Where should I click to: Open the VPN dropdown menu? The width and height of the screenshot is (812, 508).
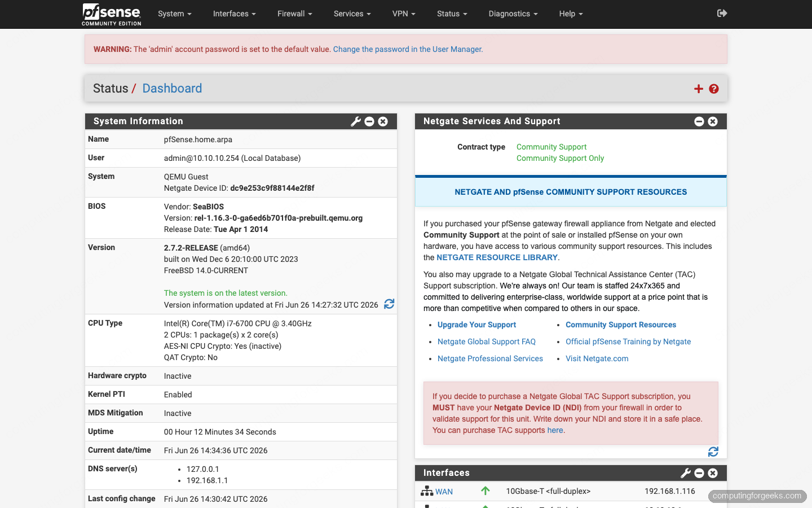404,14
